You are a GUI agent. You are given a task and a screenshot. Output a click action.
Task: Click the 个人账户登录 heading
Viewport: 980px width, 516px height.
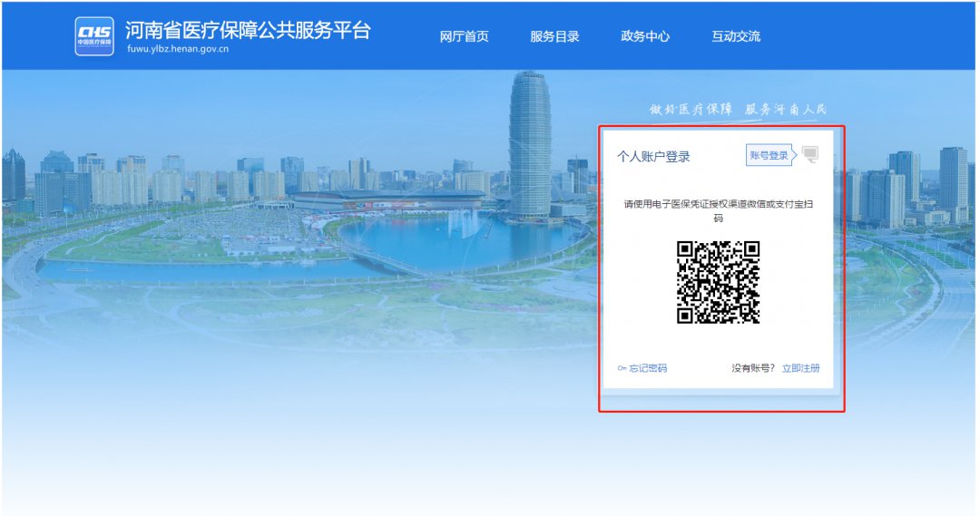653,157
